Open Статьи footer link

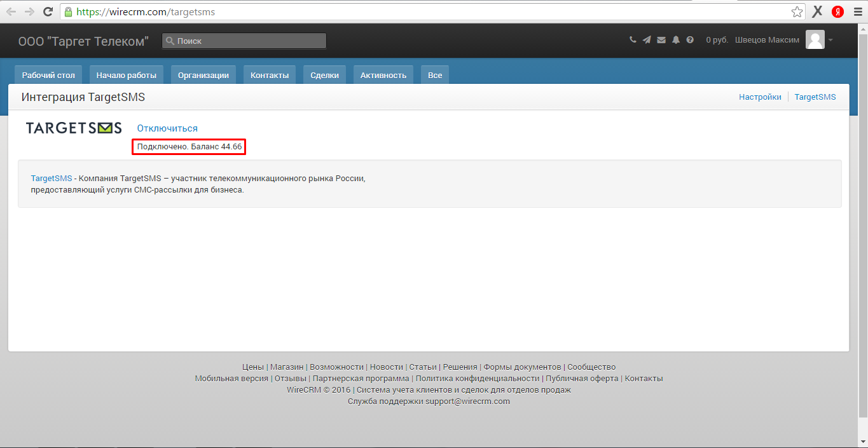coord(423,367)
